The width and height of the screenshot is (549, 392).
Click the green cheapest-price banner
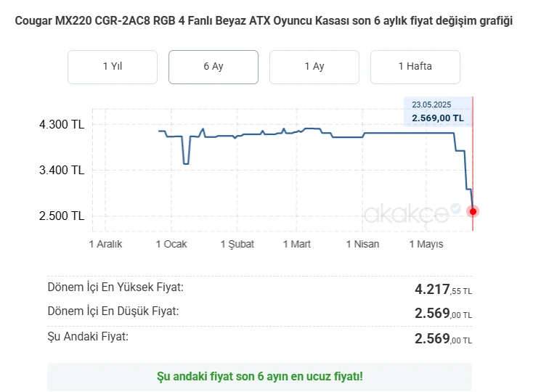[x=259, y=377]
